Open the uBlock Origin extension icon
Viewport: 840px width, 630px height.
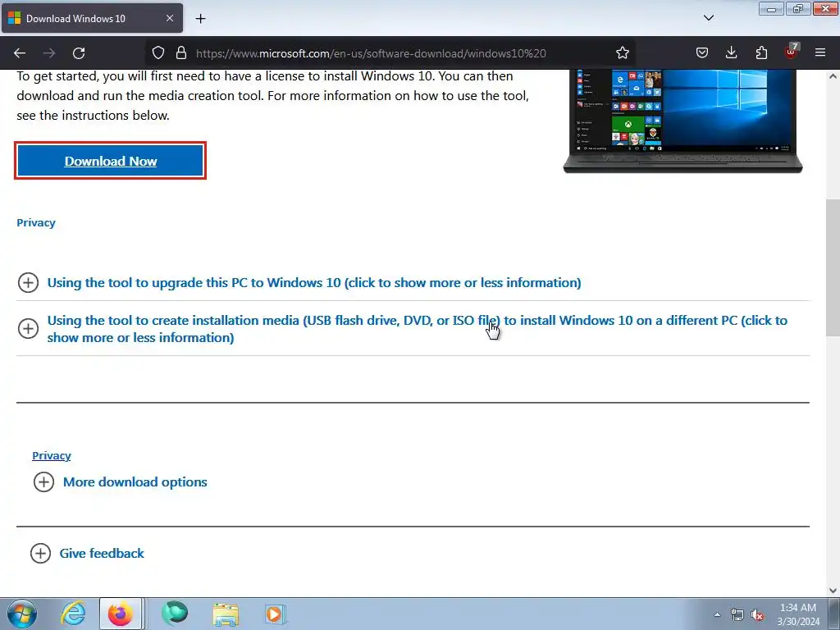[792, 52]
